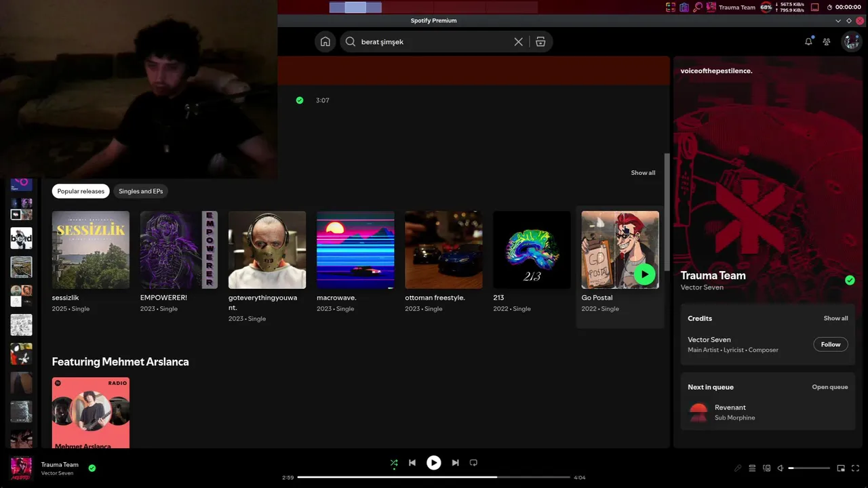Viewport: 868px width, 488px height.
Task: Open Vector Seven artist link under Trauma Team
Action: 702,287
